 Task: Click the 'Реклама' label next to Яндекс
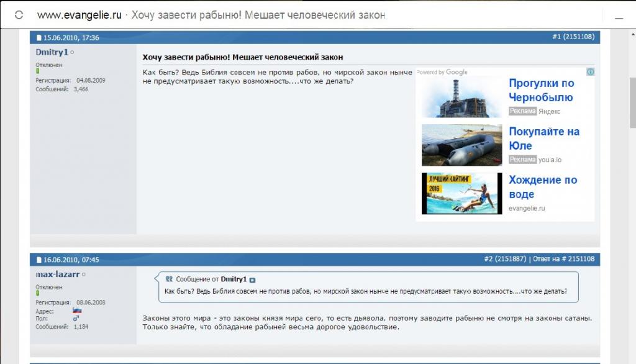pos(522,111)
